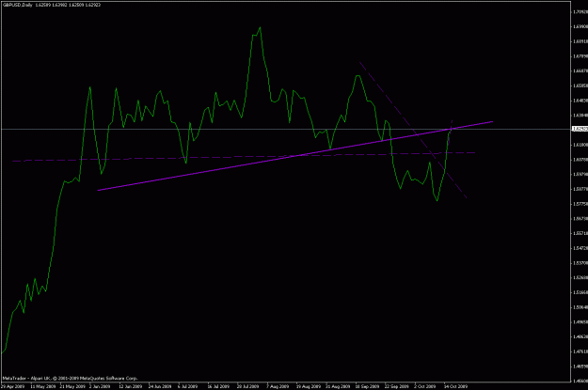The height and width of the screenshot is (390, 588).
Task: Click the '29 Apr 2009' date label
Action: pos(13,386)
